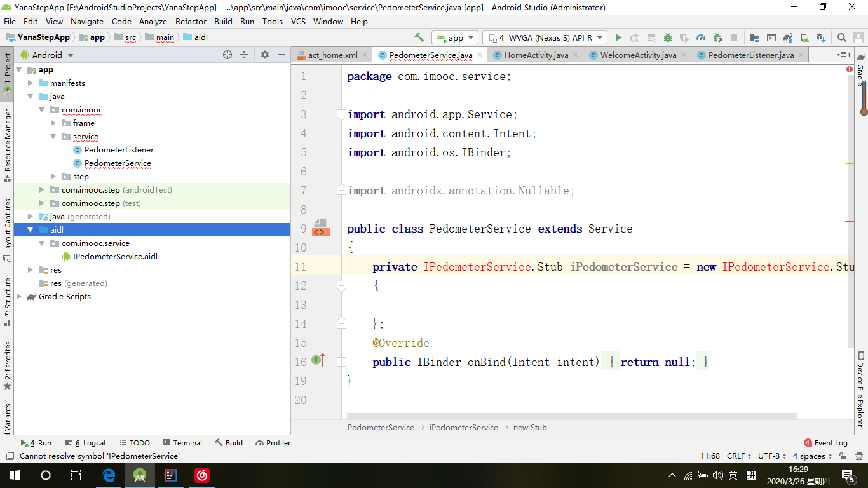The width and height of the screenshot is (868, 488).
Task: Click Collapse All icon in Project panel
Action: pos(244,55)
